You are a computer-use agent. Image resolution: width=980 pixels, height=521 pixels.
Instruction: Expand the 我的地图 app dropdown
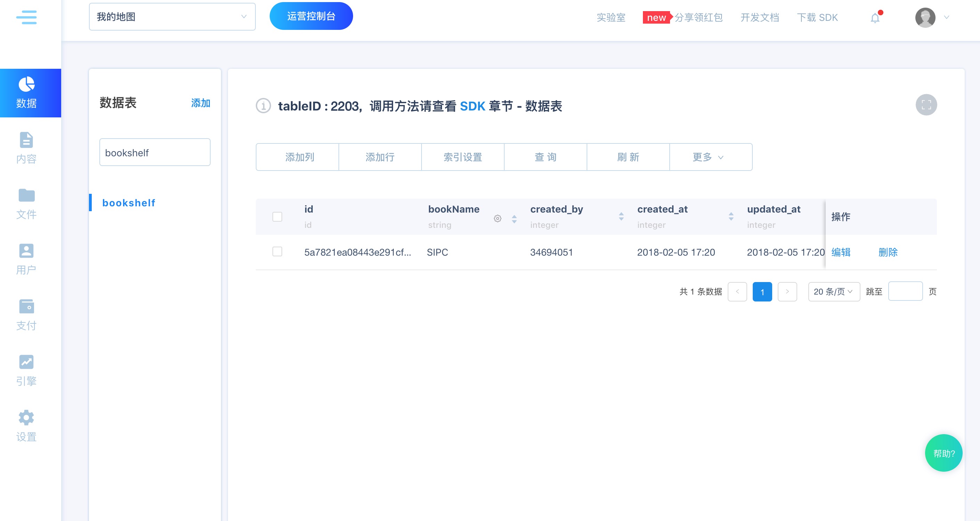click(172, 17)
